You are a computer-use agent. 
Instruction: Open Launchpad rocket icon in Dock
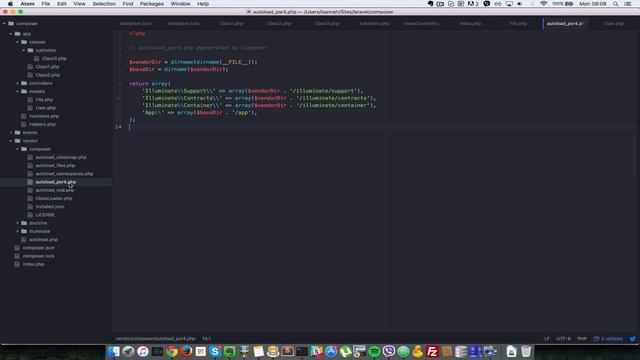pyautogui.click(x=128, y=351)
